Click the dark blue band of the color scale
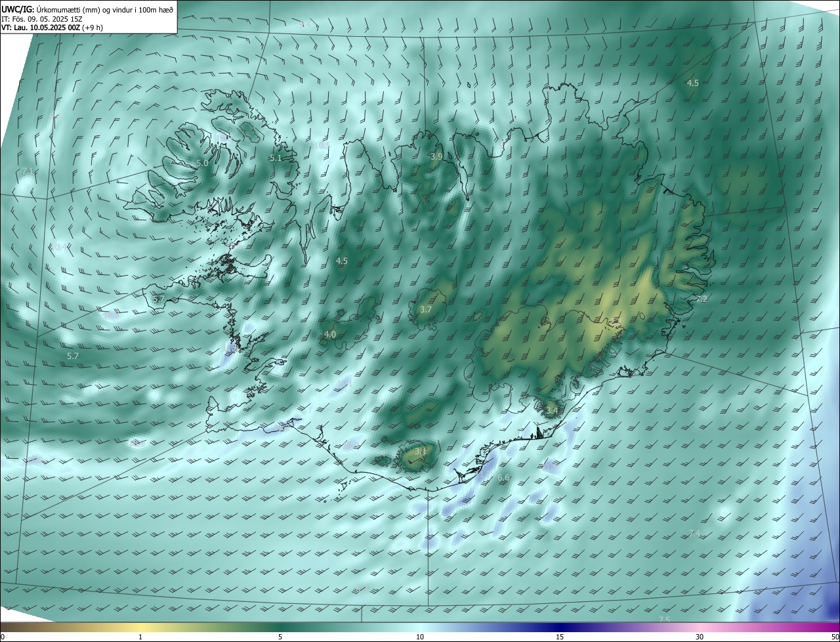This screenshot has height=642, width=840. 560,628
